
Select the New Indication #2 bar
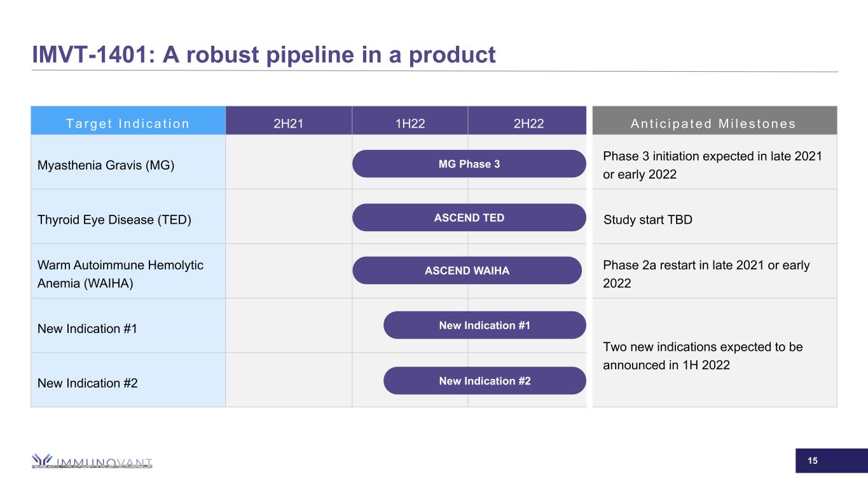[484, 381]
